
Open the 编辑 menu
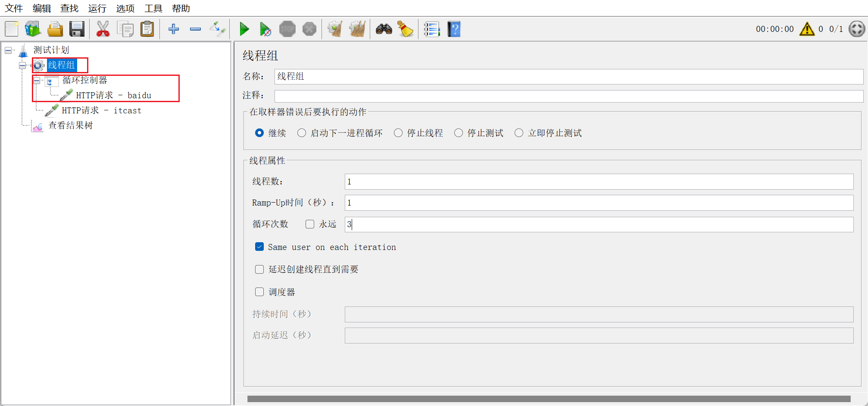(42, 8)
